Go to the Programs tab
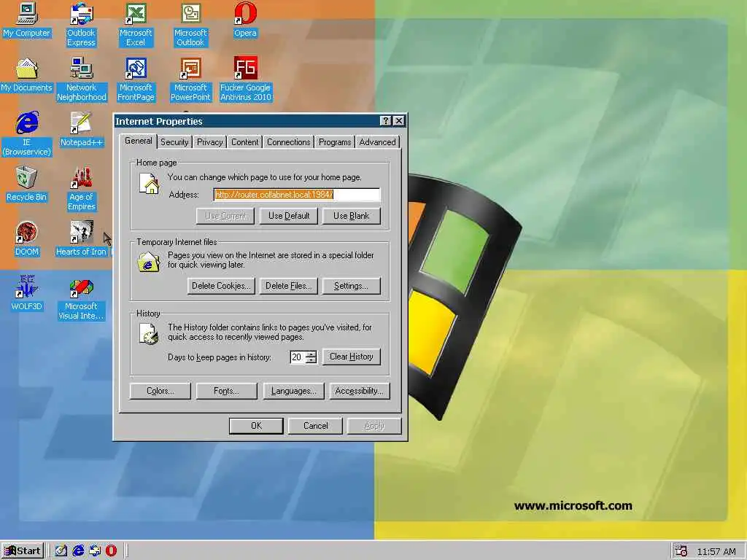747x560 pixels. pos(334,142)
